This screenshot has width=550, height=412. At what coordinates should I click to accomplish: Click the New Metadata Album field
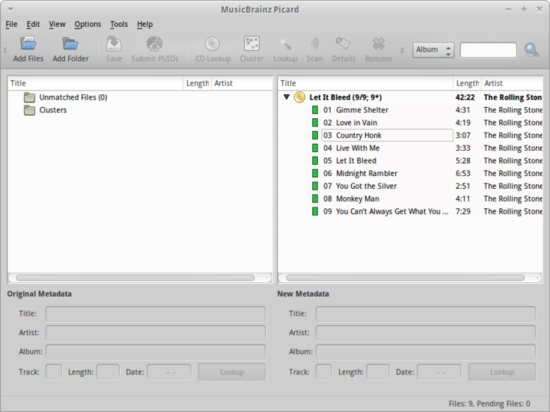[x=425, y=351]
